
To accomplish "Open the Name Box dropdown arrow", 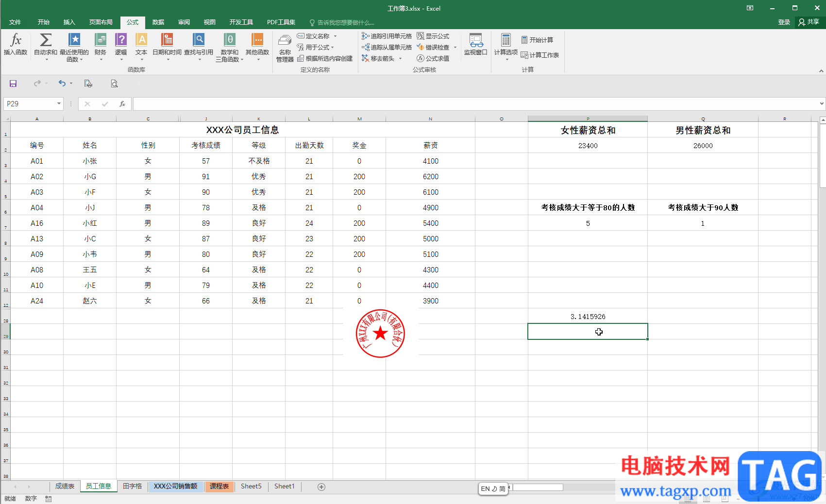I will pos(59,103).
